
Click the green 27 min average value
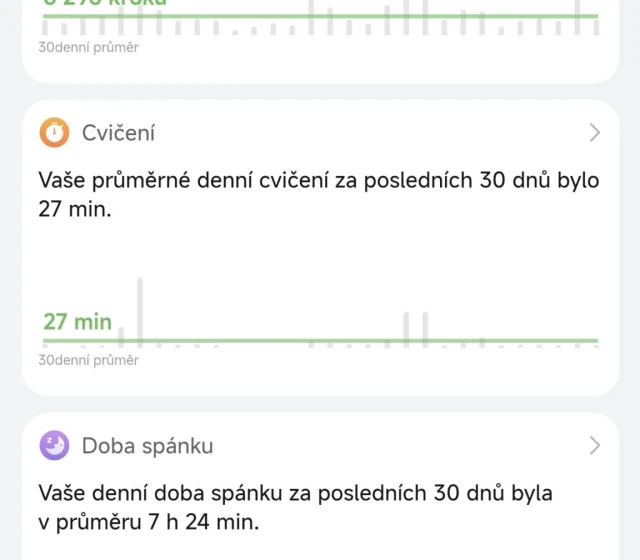pos(77,322)
